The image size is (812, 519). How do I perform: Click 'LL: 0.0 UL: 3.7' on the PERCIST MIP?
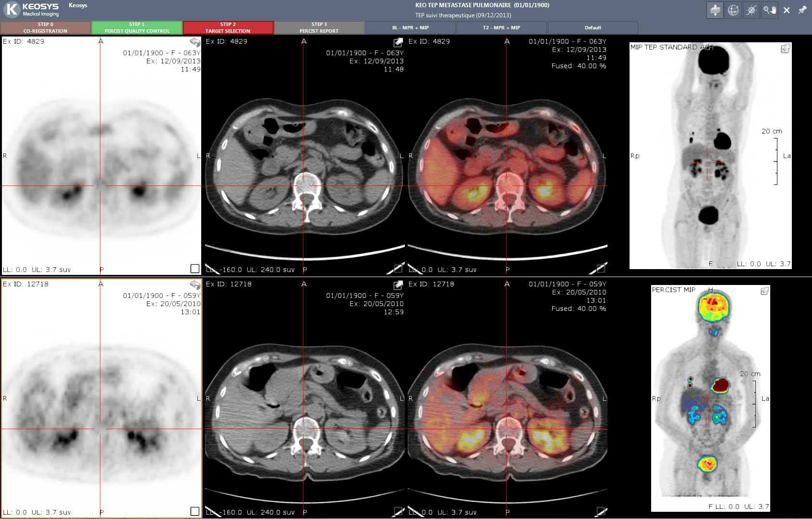(x=742, y=507)
